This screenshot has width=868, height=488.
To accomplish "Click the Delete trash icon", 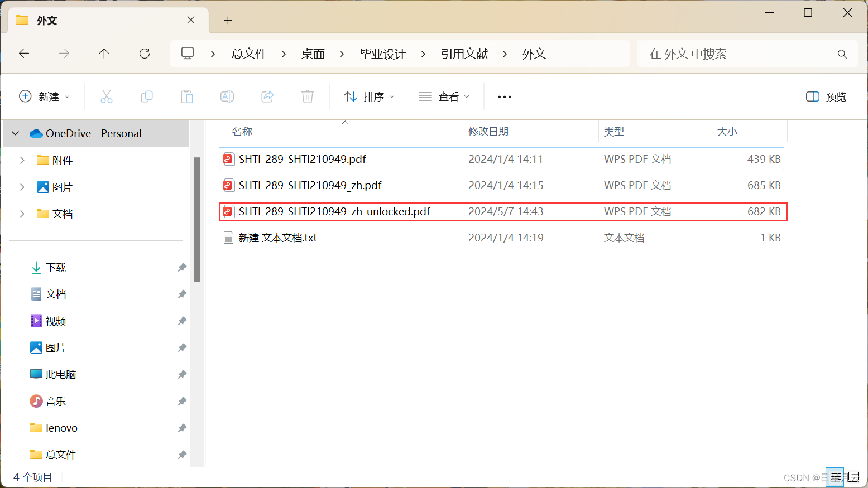I will coord(308,96).
